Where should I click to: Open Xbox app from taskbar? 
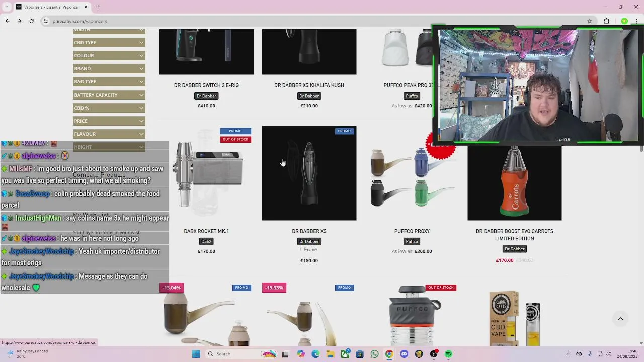click(345, 354)
